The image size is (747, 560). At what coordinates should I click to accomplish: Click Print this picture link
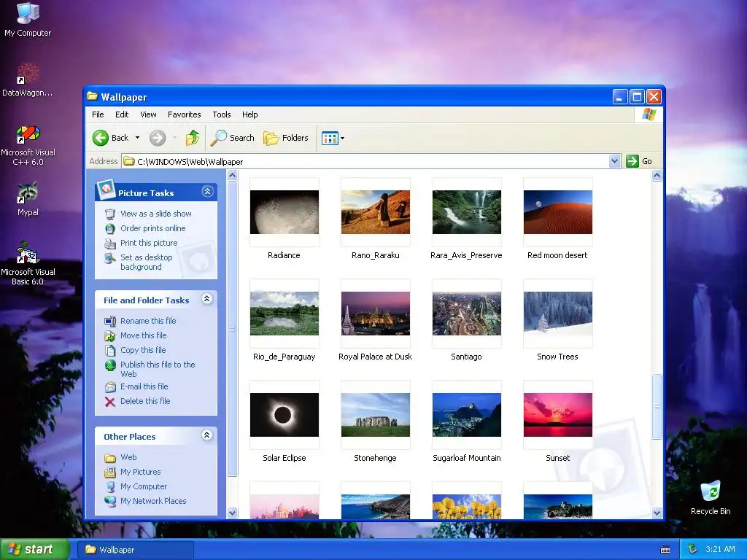click(149, 243)
